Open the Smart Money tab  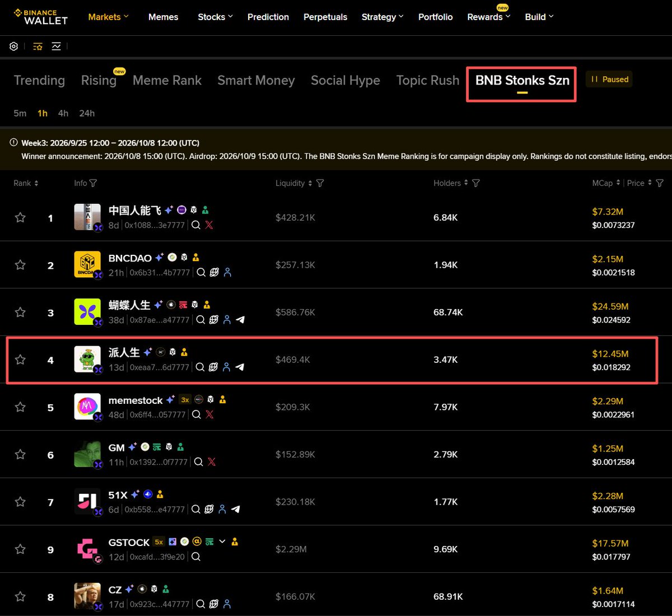[x=256, y=81]
